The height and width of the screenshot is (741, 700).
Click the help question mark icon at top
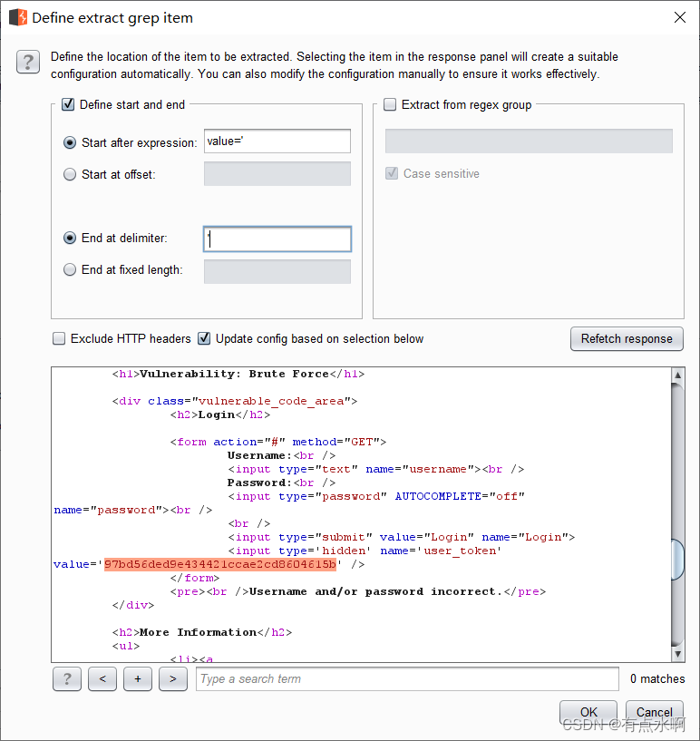28,62
